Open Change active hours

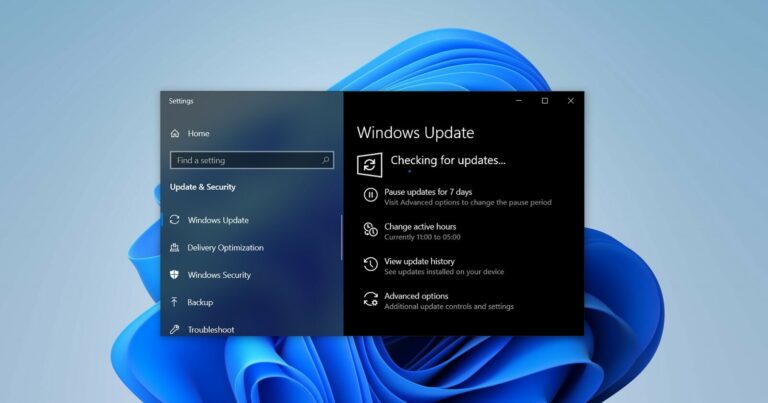pos(420,227)
